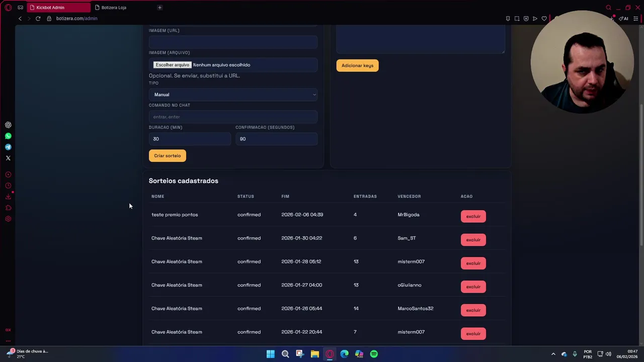This screenshot has width=644, height=362.
Task: Open the date and time clock
Action: pos(627,354)
